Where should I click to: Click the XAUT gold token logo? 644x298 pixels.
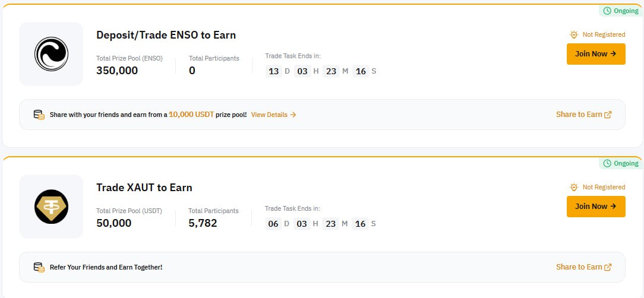point(51,207)
